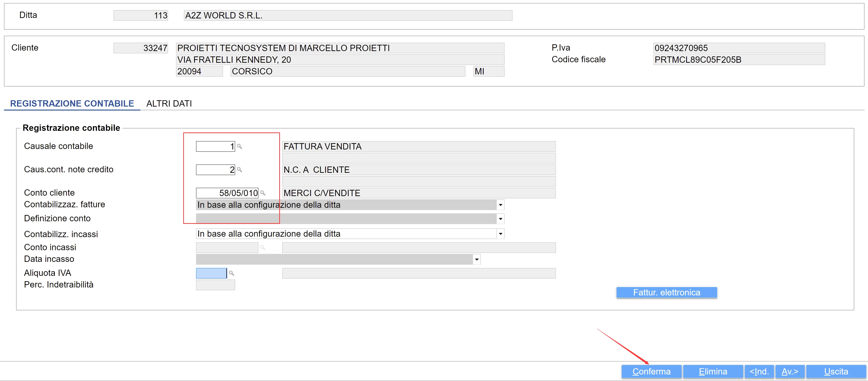This screenshot has height=381, width=868.
Task: Open the Conto cliente search magnifier icon
Action: coord(262,193)
